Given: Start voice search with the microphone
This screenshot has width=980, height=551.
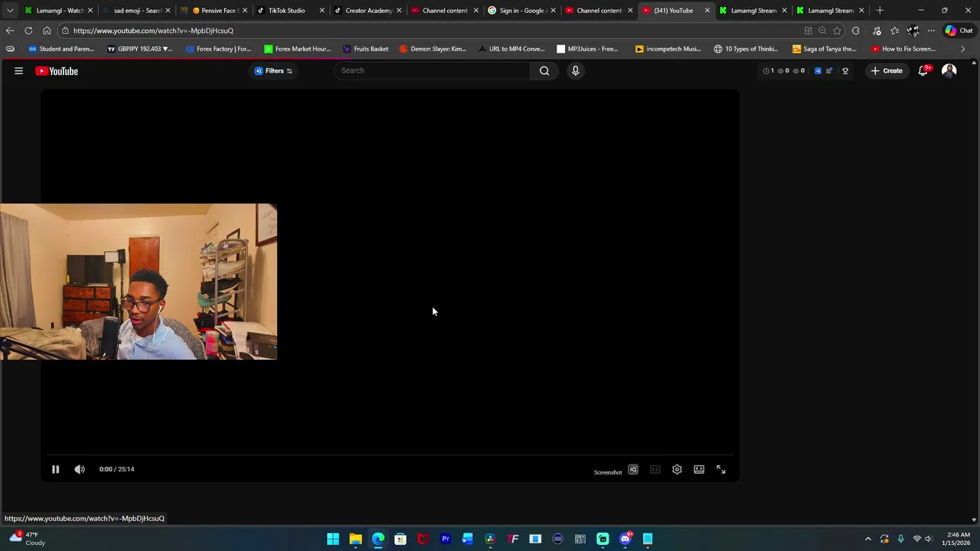Looking at the screenshot, I should tap(575, 70).
